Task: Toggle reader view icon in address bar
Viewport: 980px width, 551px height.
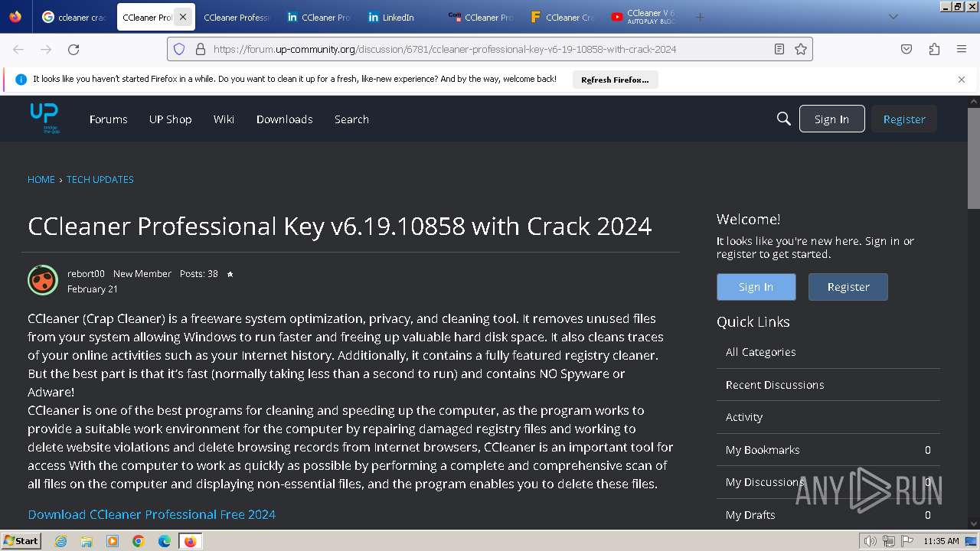Action: coord(779,49)
